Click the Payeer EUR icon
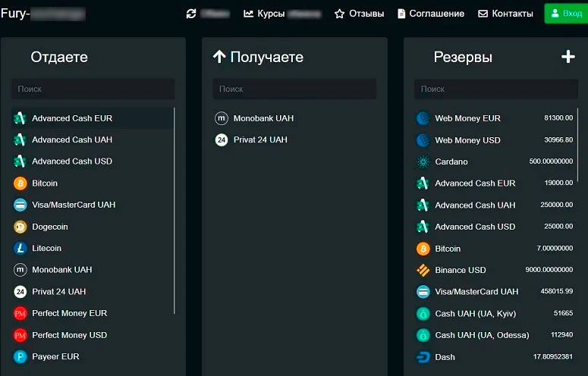Screen dimensions: 588x376 (x=20, y=356)
